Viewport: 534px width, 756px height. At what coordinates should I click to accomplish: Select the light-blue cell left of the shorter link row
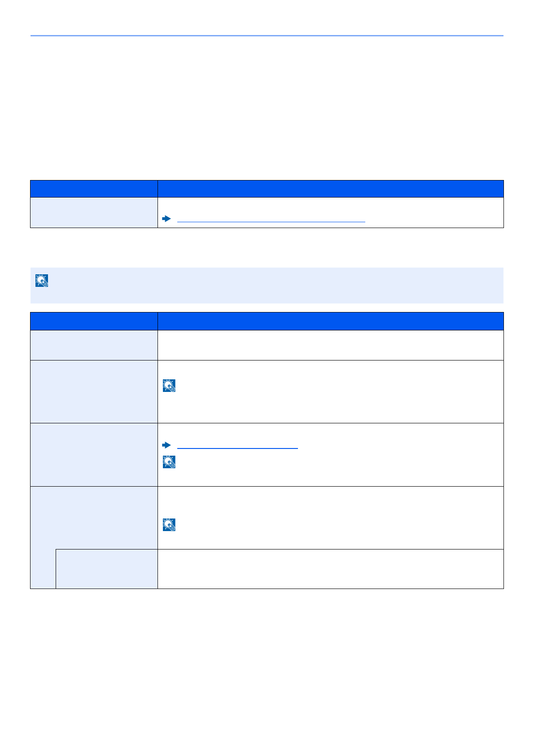point(94,454)
